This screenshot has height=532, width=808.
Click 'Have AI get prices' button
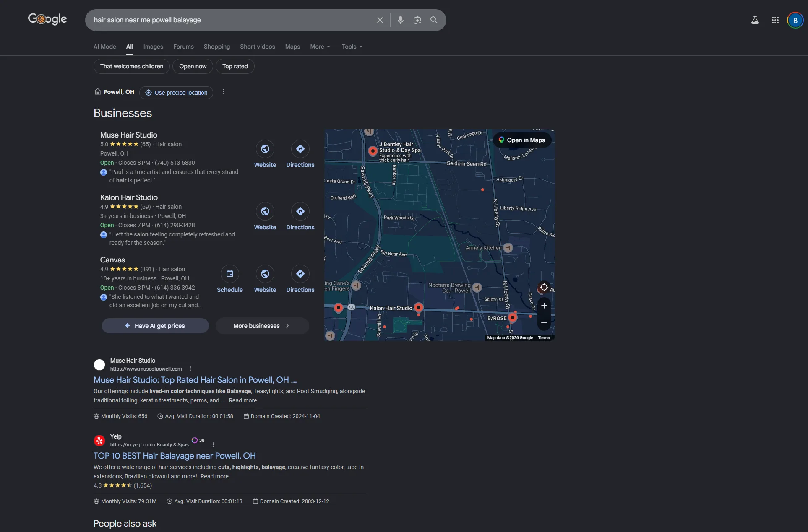click(x=155, y=326)
